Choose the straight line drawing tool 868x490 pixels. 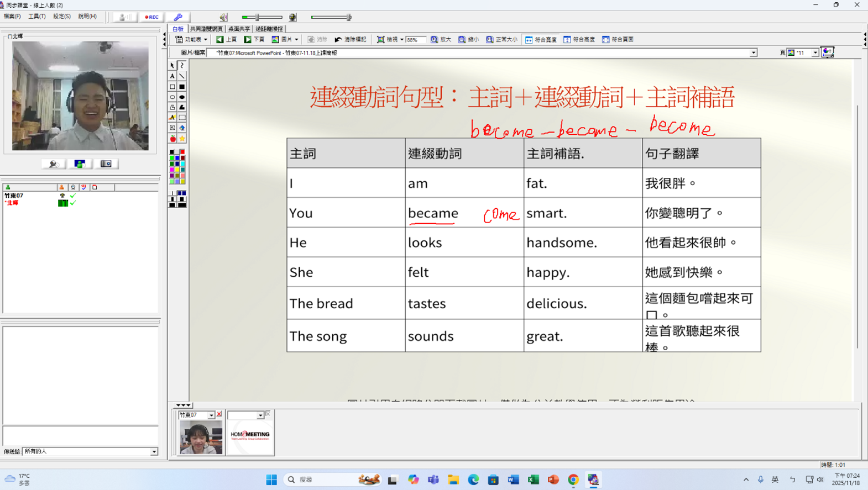point(182,76)
